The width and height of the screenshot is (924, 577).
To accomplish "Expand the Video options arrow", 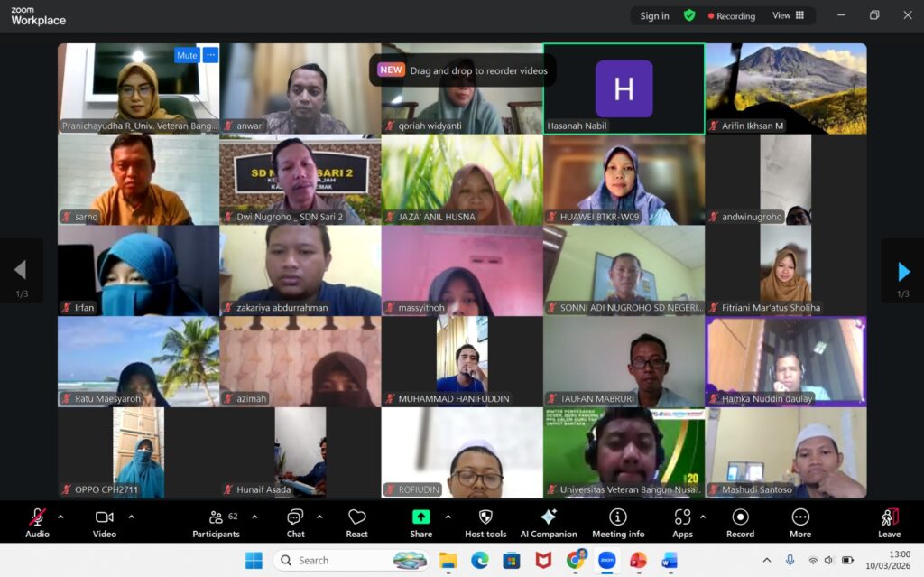I will (x=131, y=517).
